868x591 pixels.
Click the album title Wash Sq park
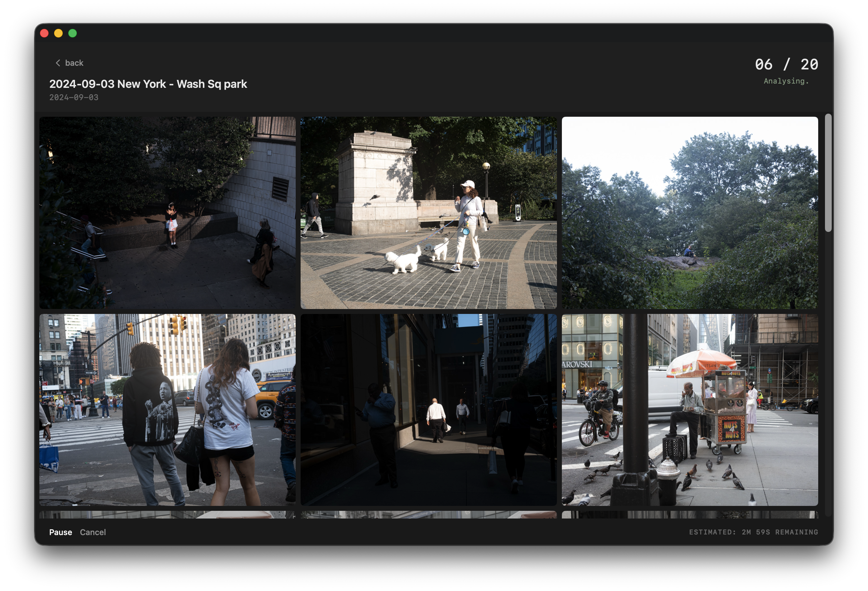[148, 84]
